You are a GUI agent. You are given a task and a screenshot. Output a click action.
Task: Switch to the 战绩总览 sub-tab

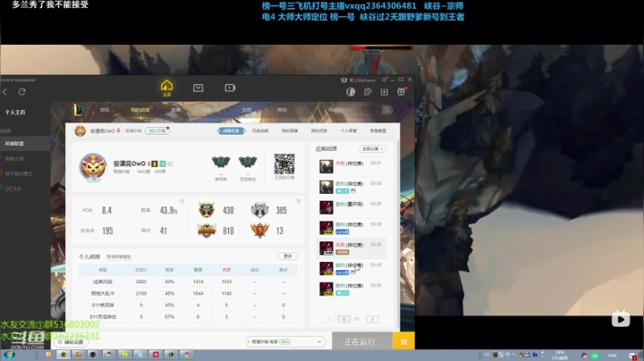click(x=232, y=130)
